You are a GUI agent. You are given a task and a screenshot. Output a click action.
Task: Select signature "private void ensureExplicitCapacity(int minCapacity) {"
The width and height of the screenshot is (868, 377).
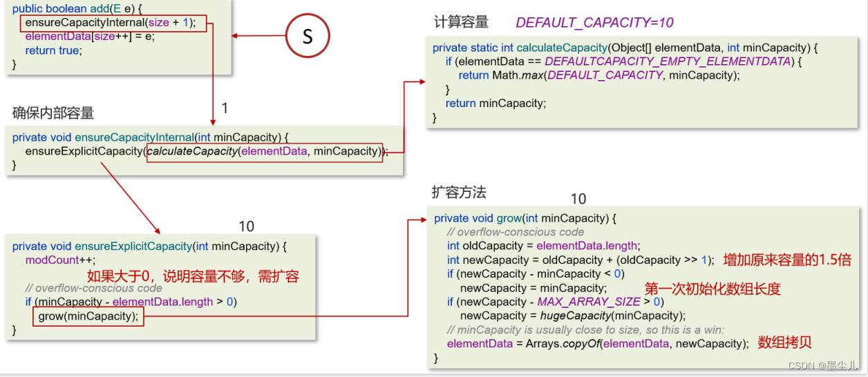pyautogui.click(x=149, y=246)
